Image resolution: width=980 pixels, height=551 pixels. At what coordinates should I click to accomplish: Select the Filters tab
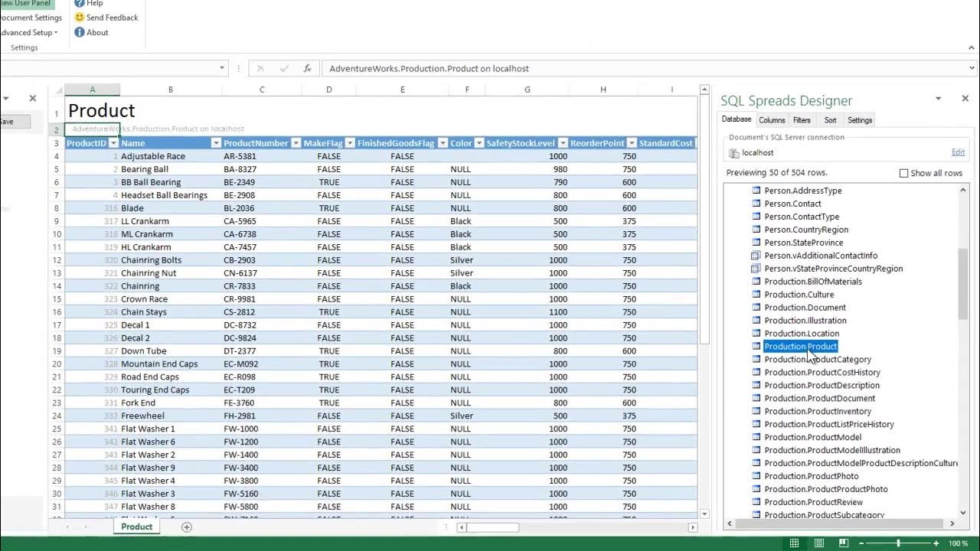[x=802, y=119]
